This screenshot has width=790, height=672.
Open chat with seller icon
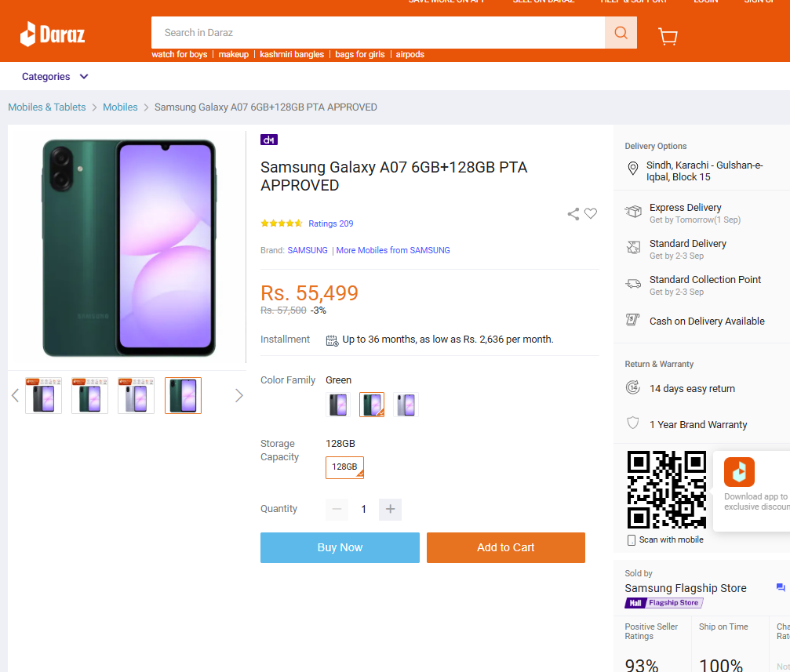pos(781,587)
